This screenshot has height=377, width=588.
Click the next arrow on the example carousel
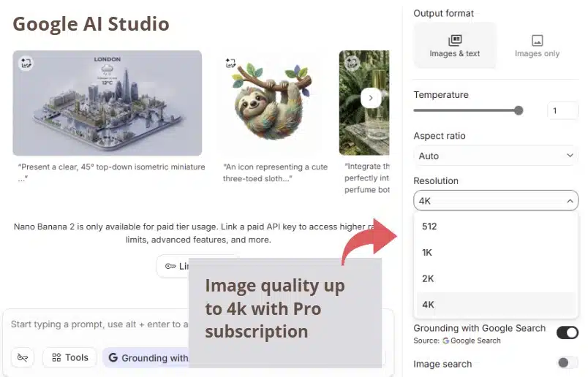tap(371, 98)
